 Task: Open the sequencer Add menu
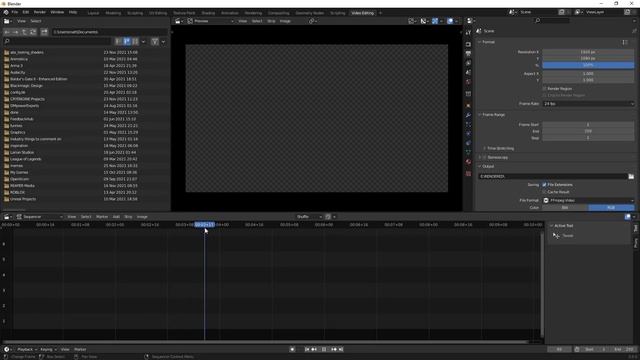[116, 217]
